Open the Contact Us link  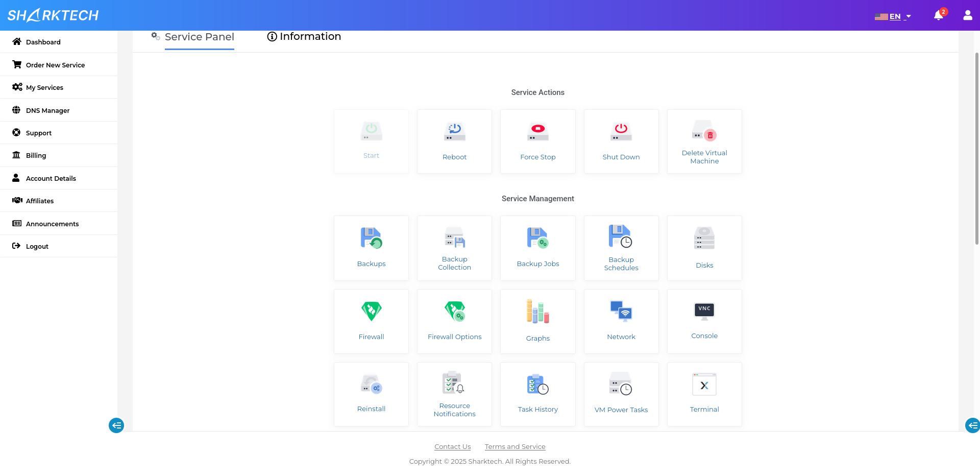(x=452, y=446)
